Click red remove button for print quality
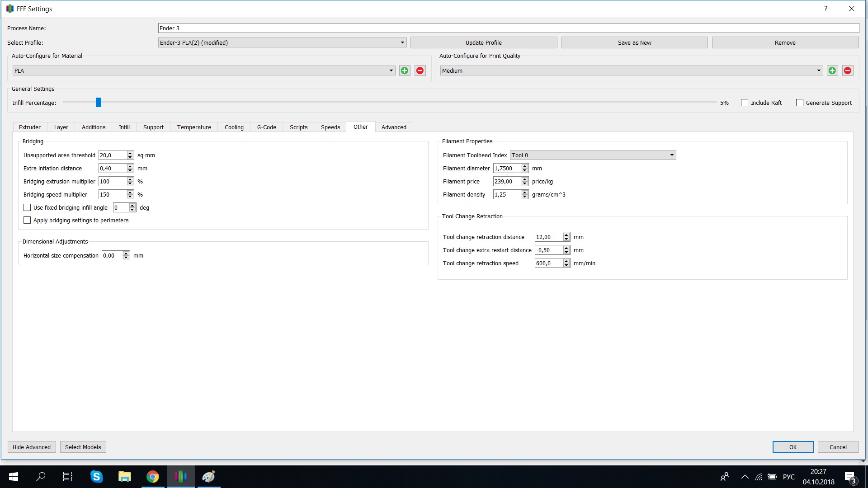Image resolution: width=868 pixels, height=488 pixels. pyautogui.click(x=848, y=70)
